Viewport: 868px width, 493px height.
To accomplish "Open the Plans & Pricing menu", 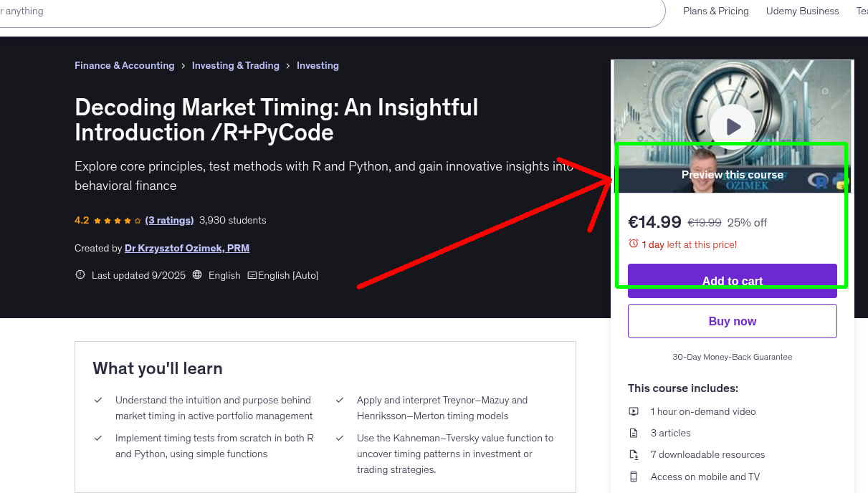I will click(x=715, y=11).
